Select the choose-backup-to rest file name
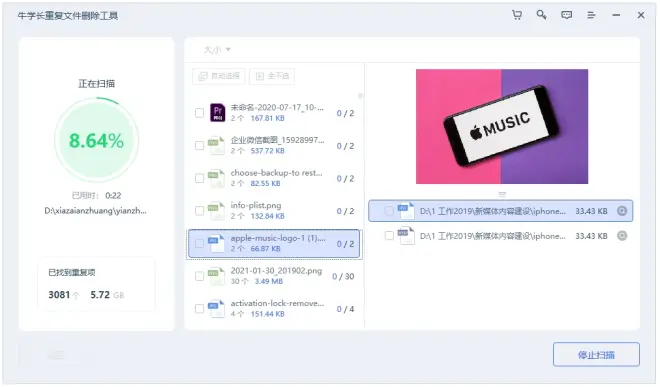This screenshot has height=387, width=660. point(276,173)
